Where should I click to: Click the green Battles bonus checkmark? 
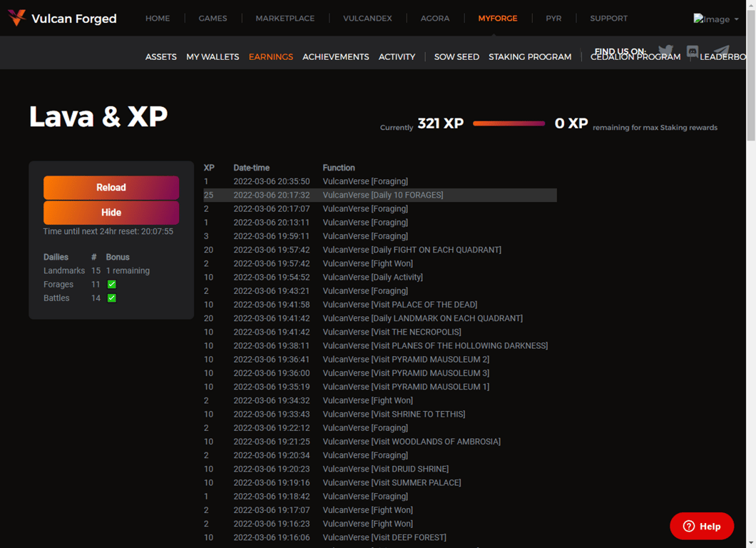(111, 298)
